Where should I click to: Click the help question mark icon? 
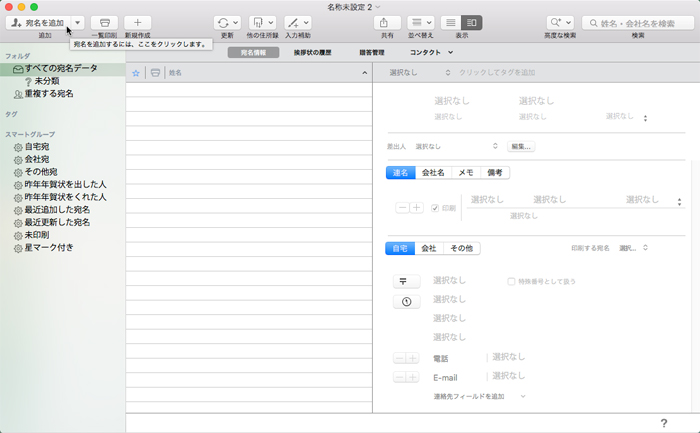click(663, 423)
